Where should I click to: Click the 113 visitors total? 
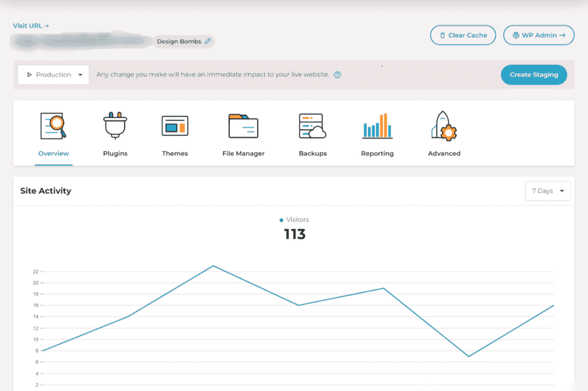(295, 234)
